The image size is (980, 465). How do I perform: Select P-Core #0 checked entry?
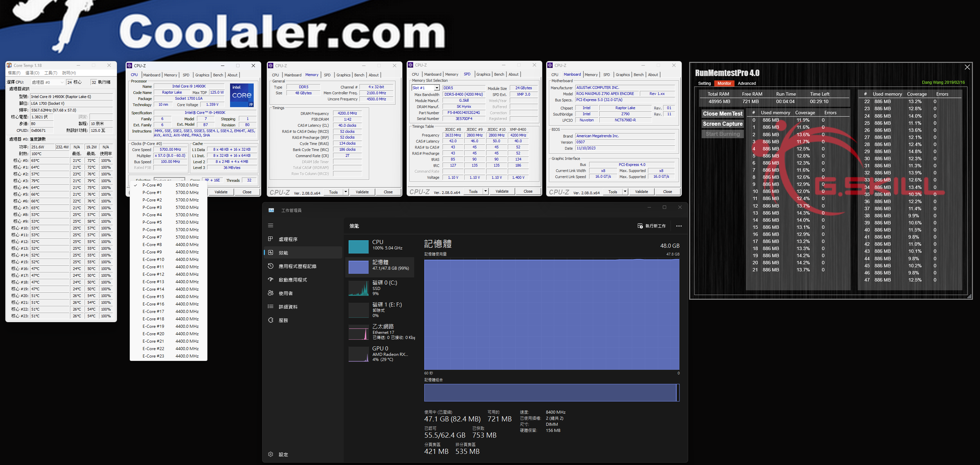pyautogui.click(x=168, y=185)
